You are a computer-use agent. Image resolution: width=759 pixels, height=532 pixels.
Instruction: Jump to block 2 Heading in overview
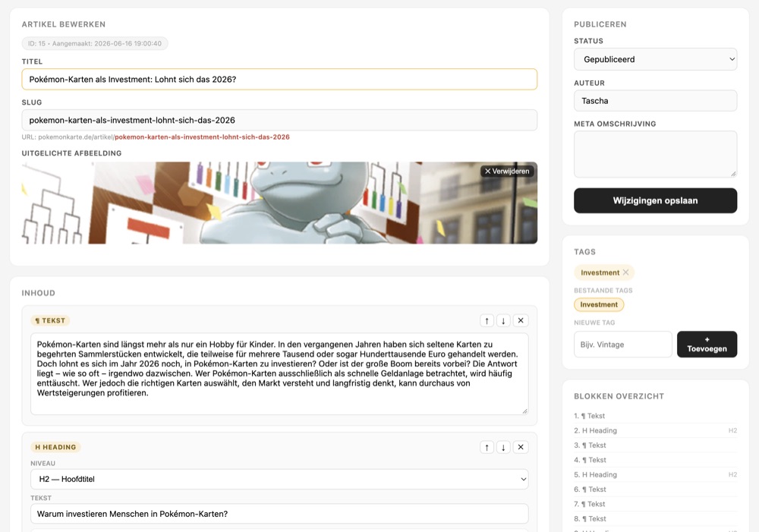tap(656, 430)
